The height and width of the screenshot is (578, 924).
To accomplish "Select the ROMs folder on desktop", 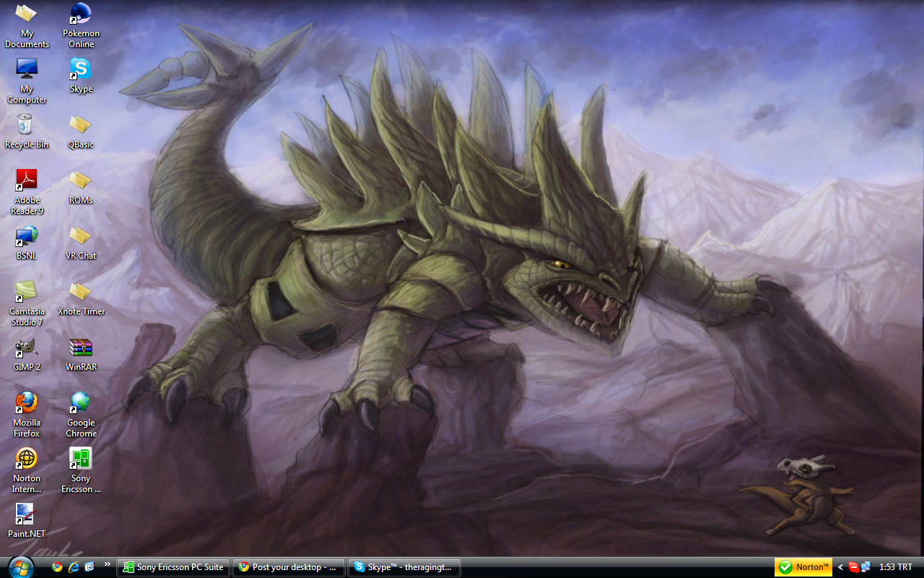I will pos(81,181).
